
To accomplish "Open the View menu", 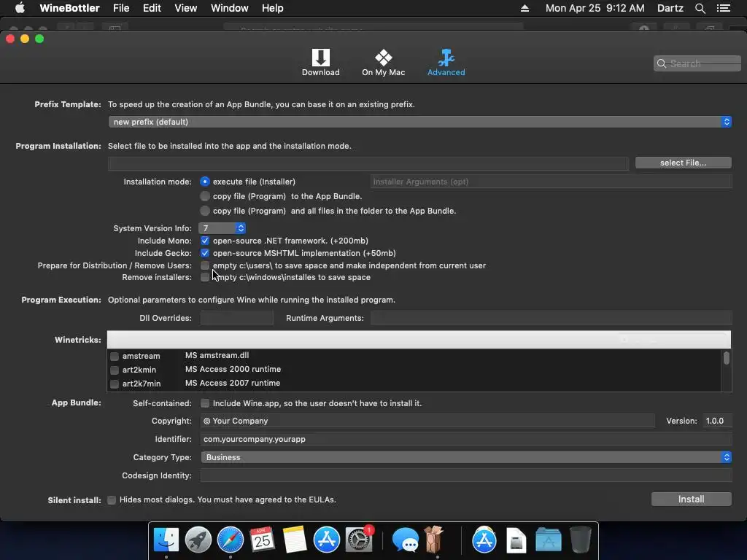I will (x=186, y=8).
